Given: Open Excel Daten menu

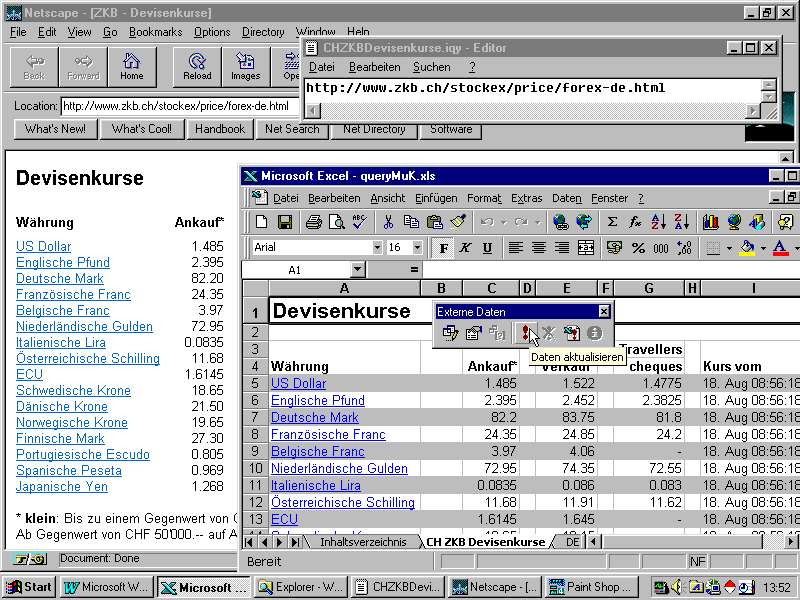Looking at the screenshot, I should (566, 198).
